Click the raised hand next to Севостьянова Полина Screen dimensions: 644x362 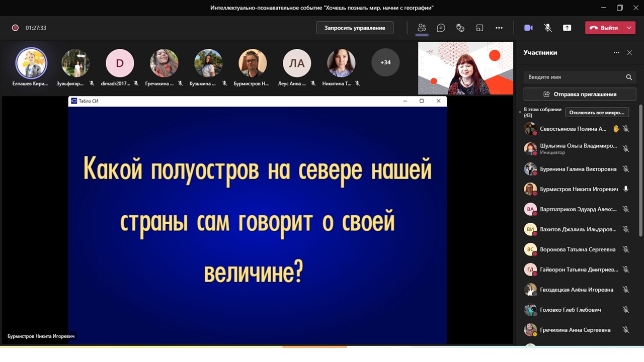616,129
